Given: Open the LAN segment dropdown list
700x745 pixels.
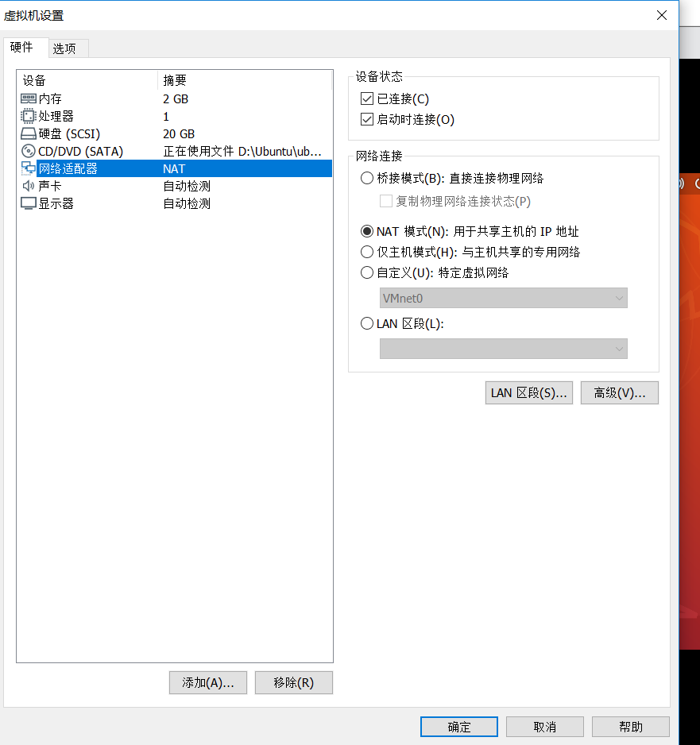Looking at the screenshot, I should click(503, 349).
